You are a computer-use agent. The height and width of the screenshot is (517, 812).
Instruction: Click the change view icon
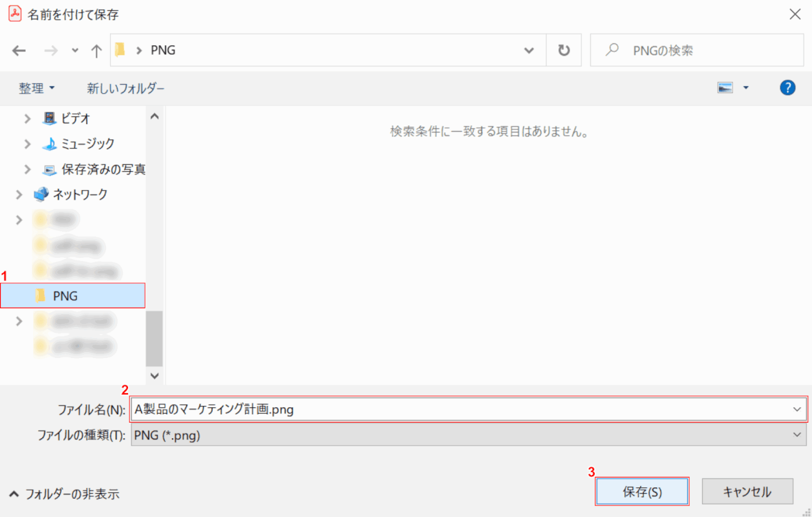click(x=725, y=88)
